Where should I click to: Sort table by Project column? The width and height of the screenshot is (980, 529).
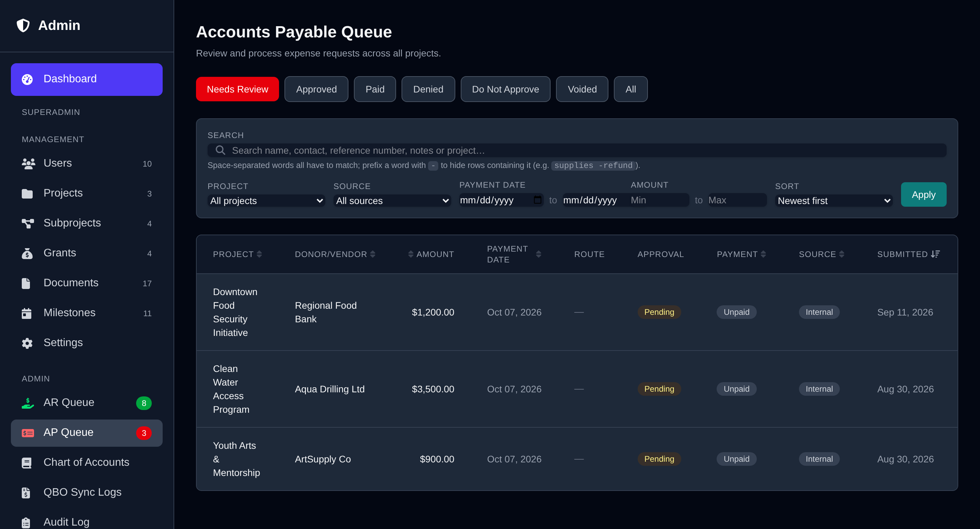pyautogui.click(x=238, y=254)
